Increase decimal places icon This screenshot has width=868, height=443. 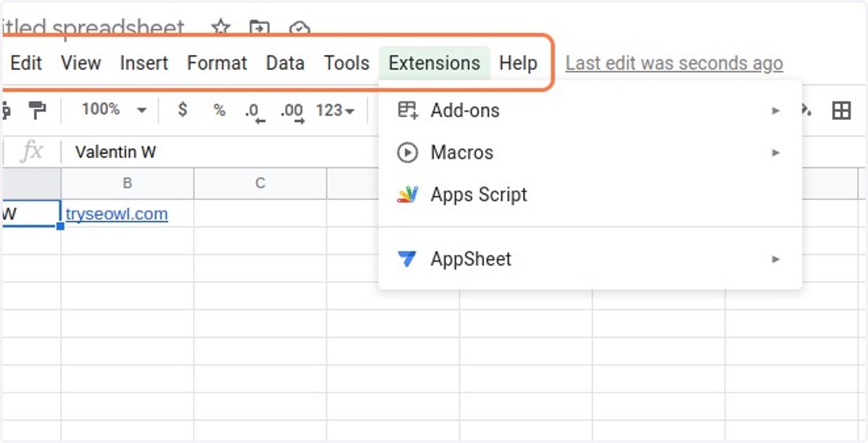(292, 111)
